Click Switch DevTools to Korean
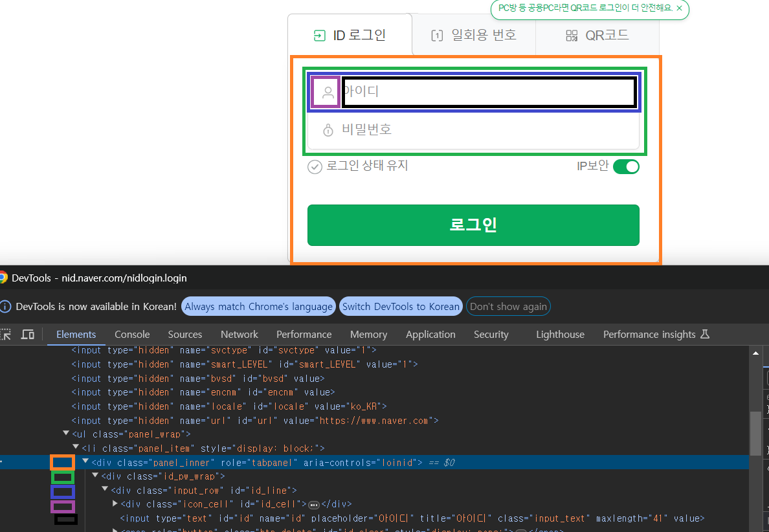769x532 pixels. (x=401, y=307)
